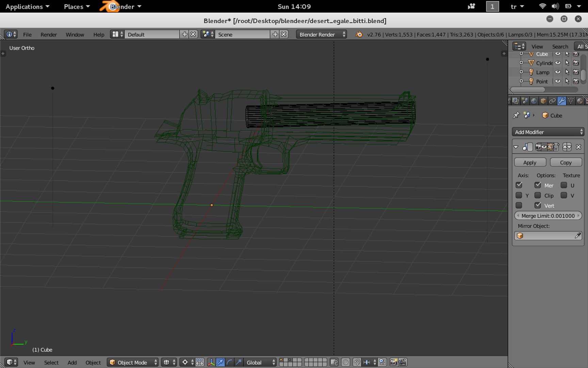Open the Render Layers properties tab
Screen dimensions: 588x368
pyautogui.click(x=516, y=101)
